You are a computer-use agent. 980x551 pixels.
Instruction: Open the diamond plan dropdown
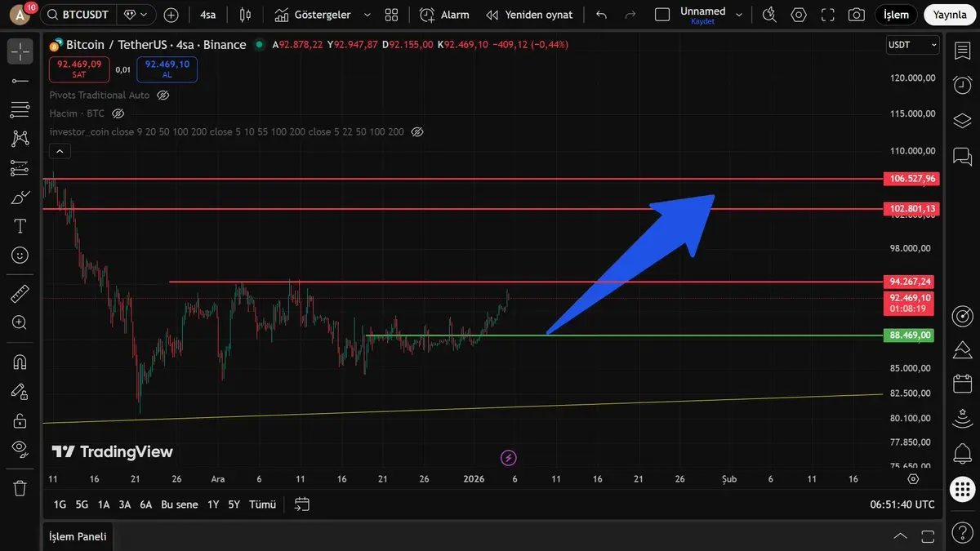tap(137, 15)
